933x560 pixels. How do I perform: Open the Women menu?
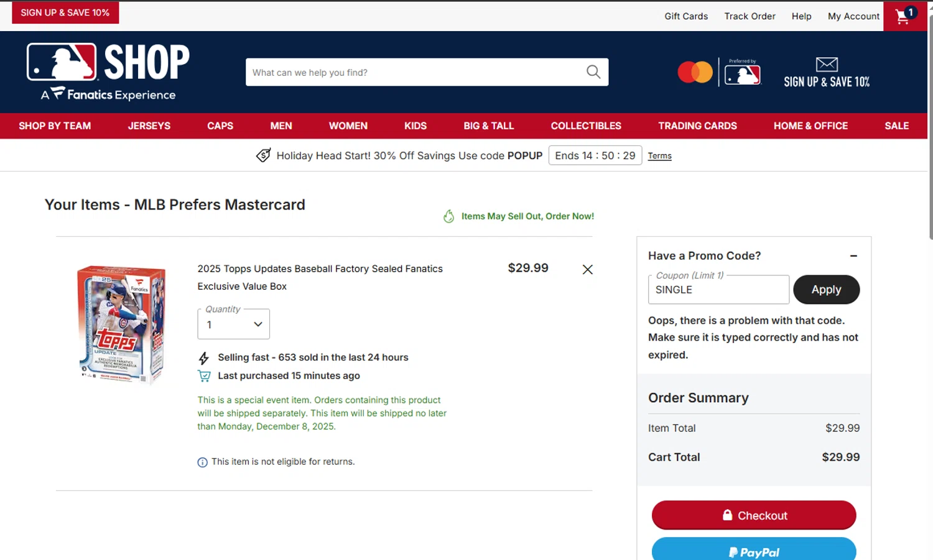[x=348, y=126]
